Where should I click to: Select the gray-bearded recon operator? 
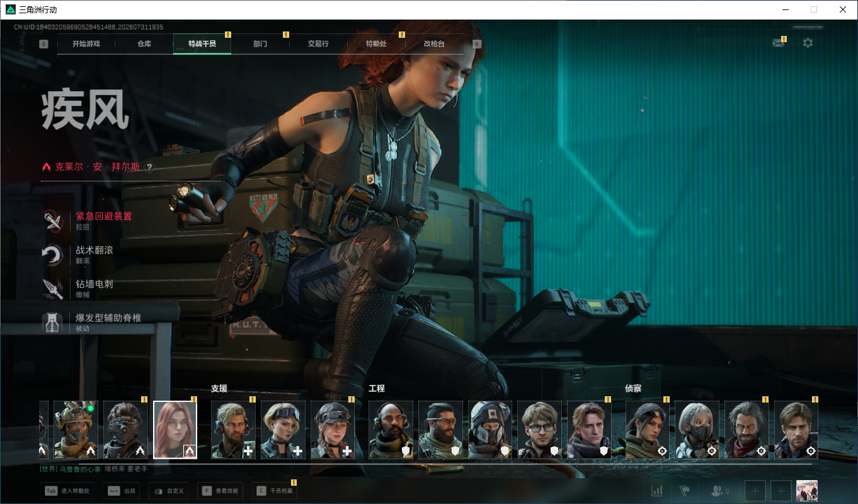[747, 430]
